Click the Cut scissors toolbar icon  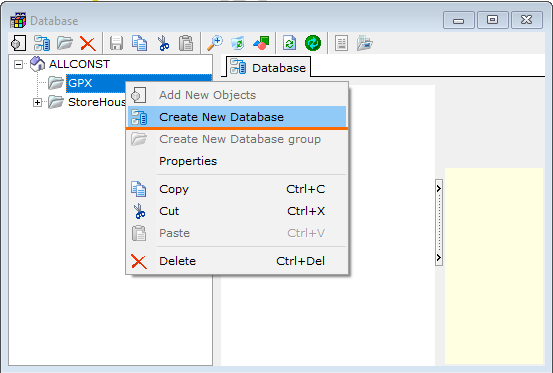tap(163, 43)
